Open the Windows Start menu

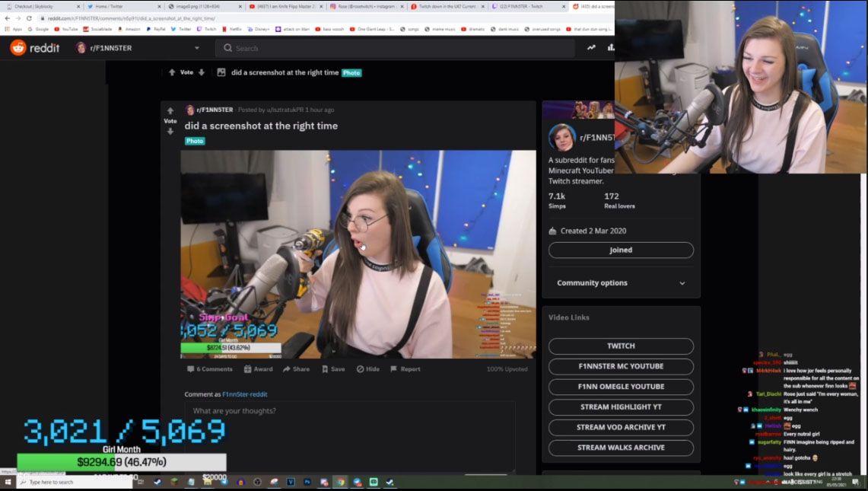pyautogui.click(x=8, y=482)
